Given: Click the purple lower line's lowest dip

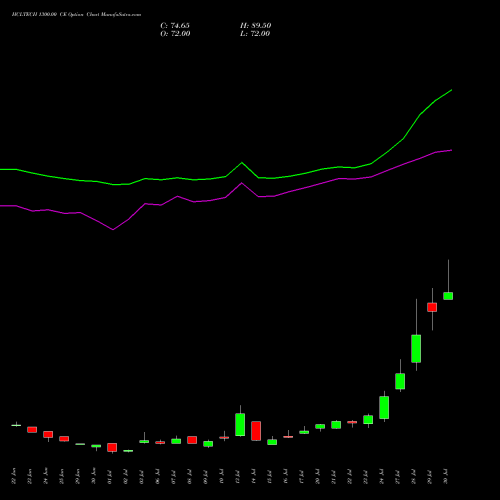Looking at the screenshot, I should [x=113, y=230].
